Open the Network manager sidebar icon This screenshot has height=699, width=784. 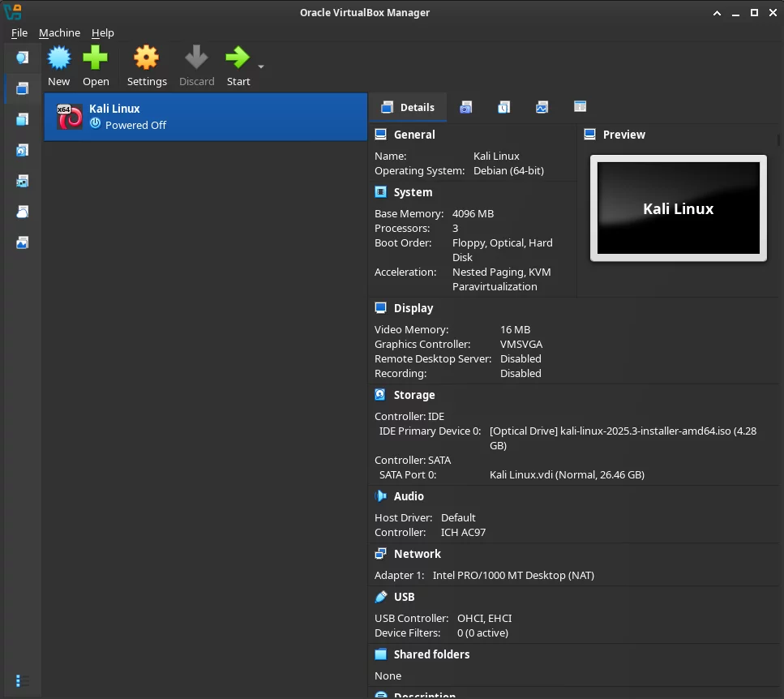(22, 181)
